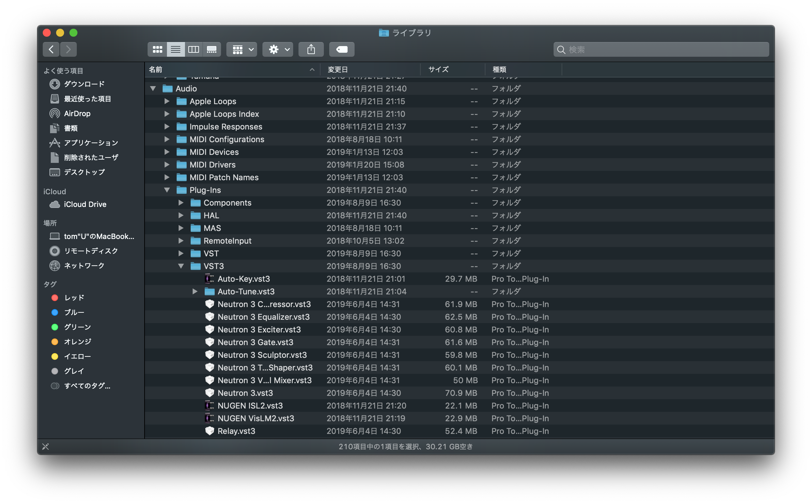Select the NUGEN ISL2.vst3 icon
812x504 pixels.
click(209, 406)
